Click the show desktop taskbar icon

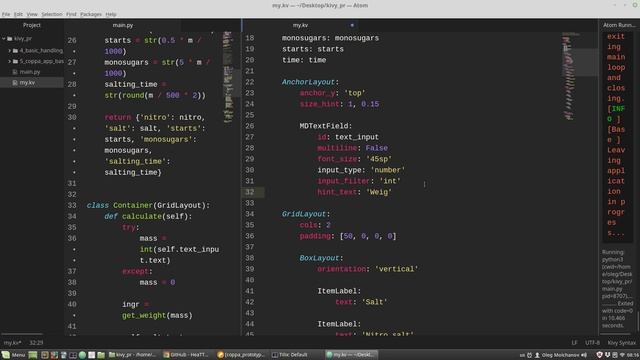[x=33, y=355]
